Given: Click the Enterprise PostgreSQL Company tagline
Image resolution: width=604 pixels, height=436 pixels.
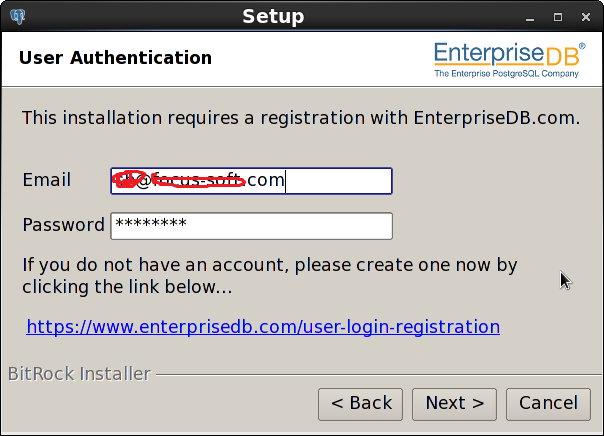Looking at the screenshot, I should (x=507, y=73).
